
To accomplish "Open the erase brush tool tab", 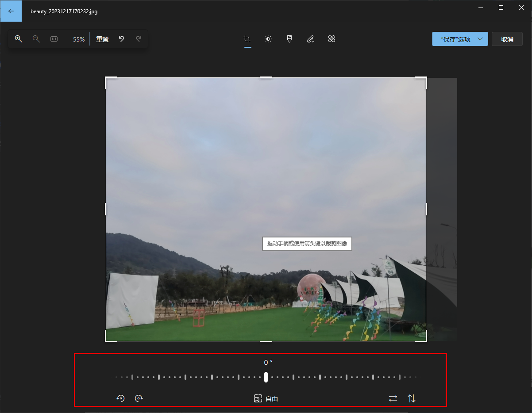I will click(x=289, y=39).
